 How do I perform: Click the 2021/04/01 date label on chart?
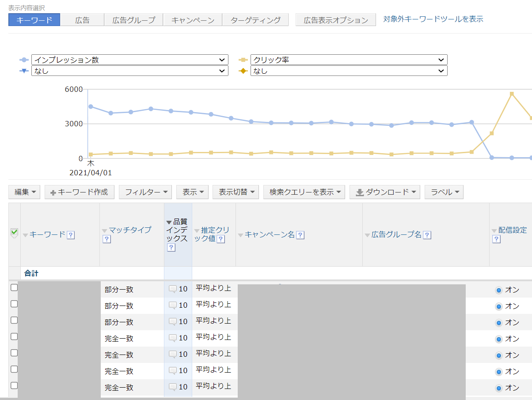91,172
